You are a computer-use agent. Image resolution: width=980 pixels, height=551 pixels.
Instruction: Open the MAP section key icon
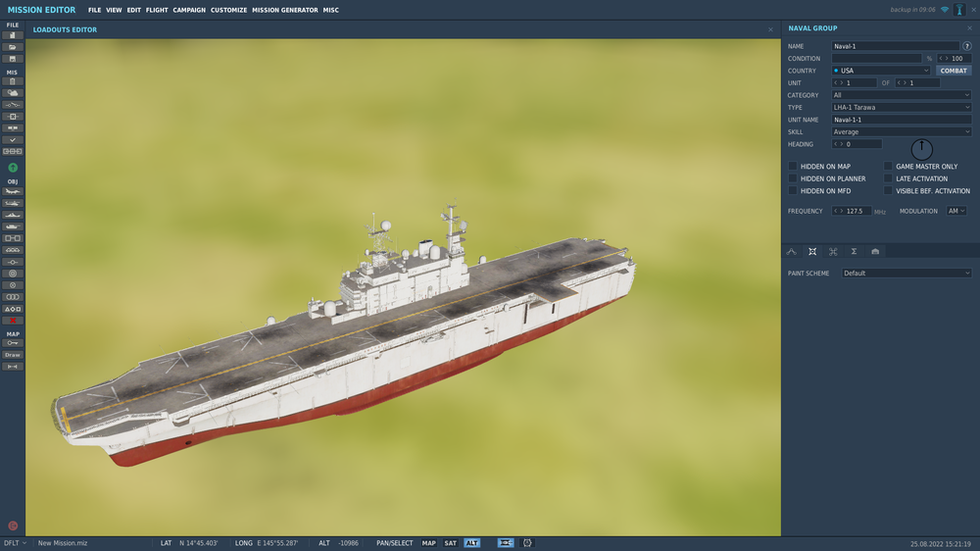click(13, 343)
